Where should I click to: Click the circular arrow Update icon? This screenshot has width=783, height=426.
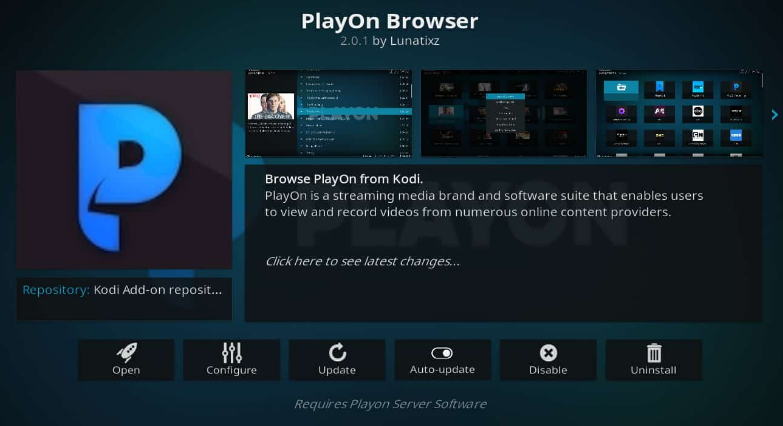(x=338, y=353)
